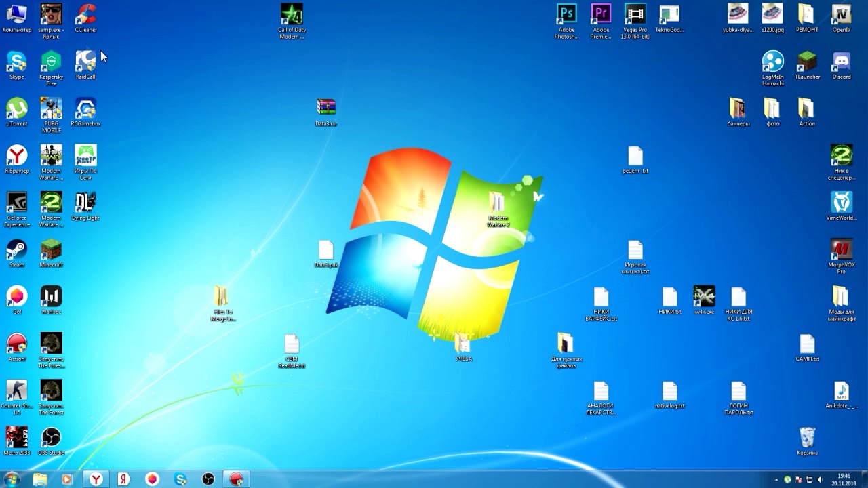This screenshot has width=868, height=488.
Task: Open the Anikdote MP3 file
Action: tap(842, 395)
